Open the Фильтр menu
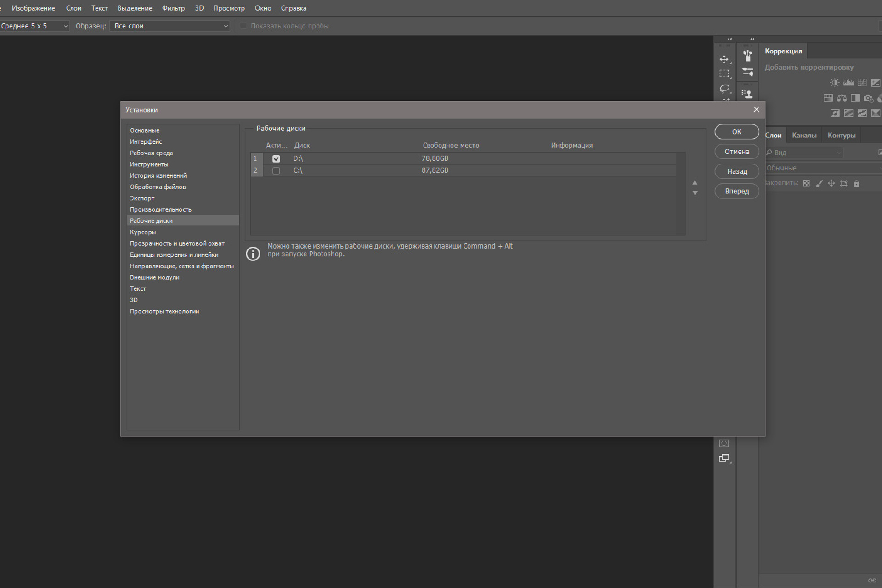The image size is (882, 588). [173, 8]
